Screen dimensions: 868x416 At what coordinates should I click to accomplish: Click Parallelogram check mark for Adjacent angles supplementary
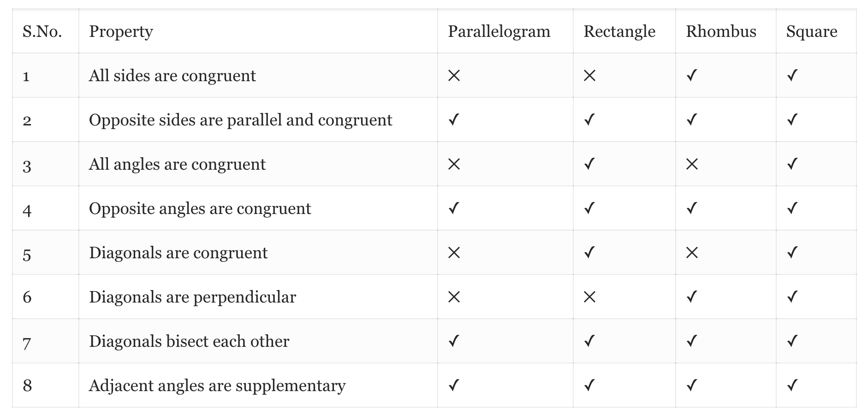coord(454,385)
